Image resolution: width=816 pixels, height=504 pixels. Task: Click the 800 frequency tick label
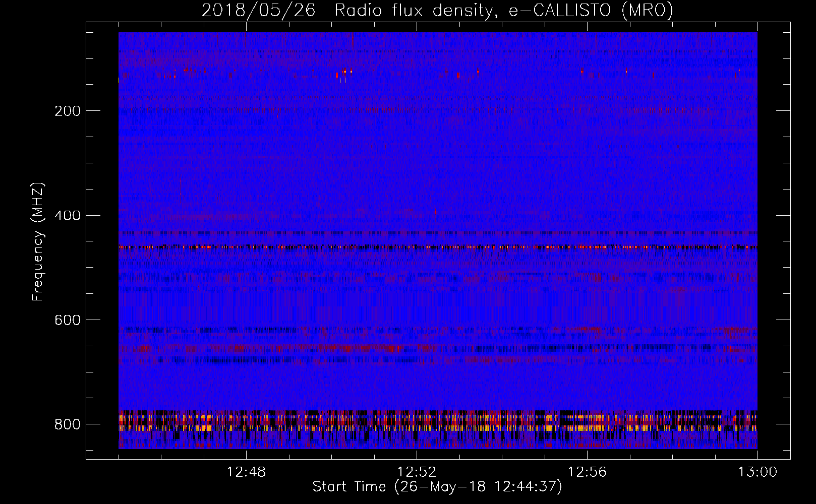coord(68,424)
